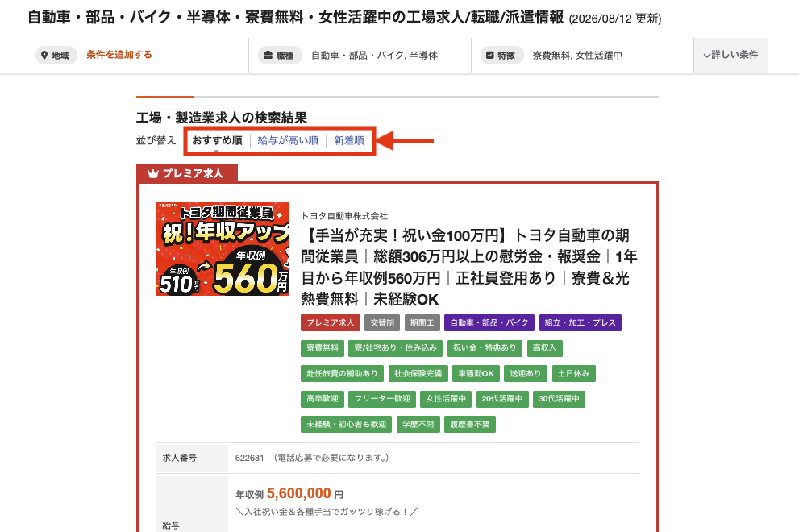Click purple 自動車・部品・バイク tag
Viewport: 799px width, 532px height.
[489, 322]
